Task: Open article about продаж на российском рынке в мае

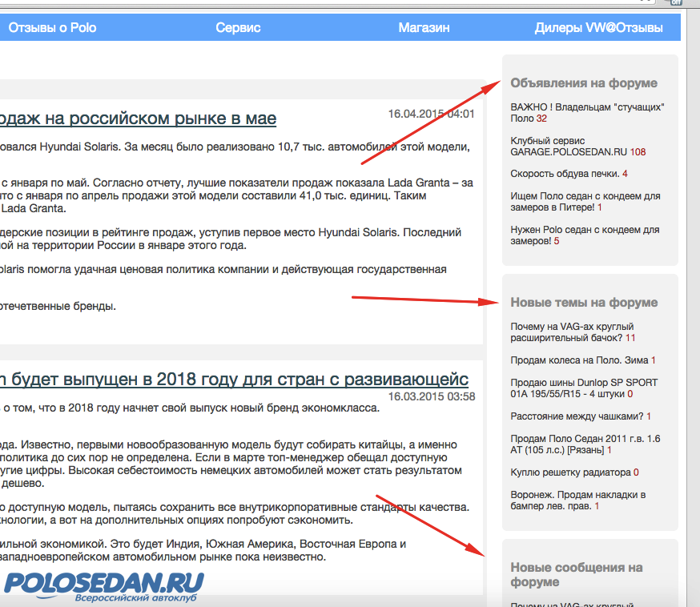Action: [138, 119]
